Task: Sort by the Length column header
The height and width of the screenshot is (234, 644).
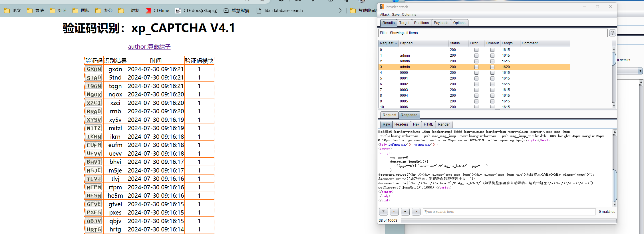Action: click(510, 43)
